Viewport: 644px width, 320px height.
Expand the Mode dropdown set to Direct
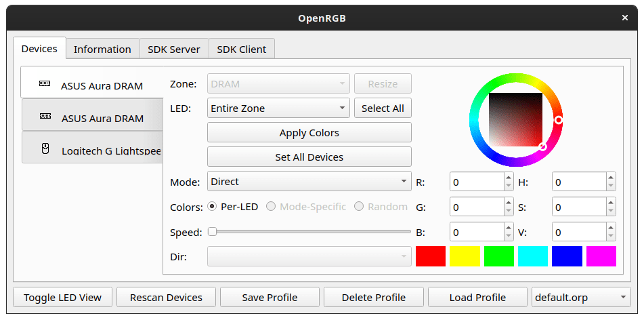pyautogui.click(x=309, y=182)
